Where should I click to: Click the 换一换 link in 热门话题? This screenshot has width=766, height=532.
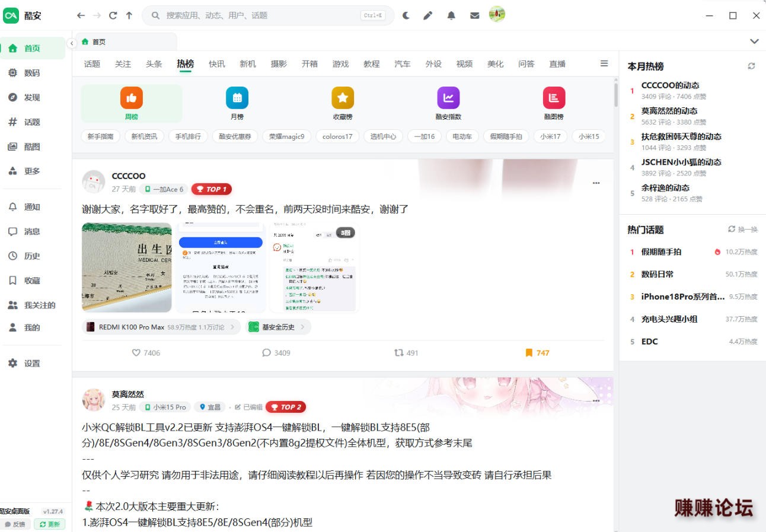click(743, 230)
